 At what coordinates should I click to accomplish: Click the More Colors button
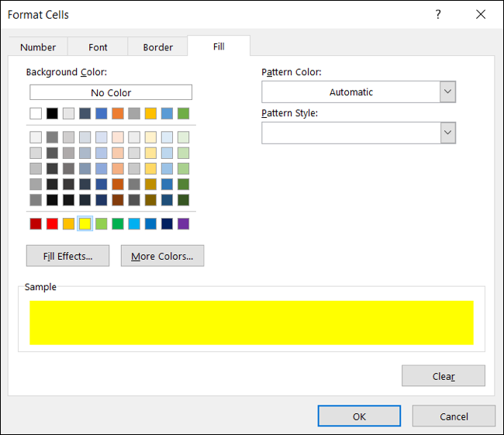pos(162,256)
